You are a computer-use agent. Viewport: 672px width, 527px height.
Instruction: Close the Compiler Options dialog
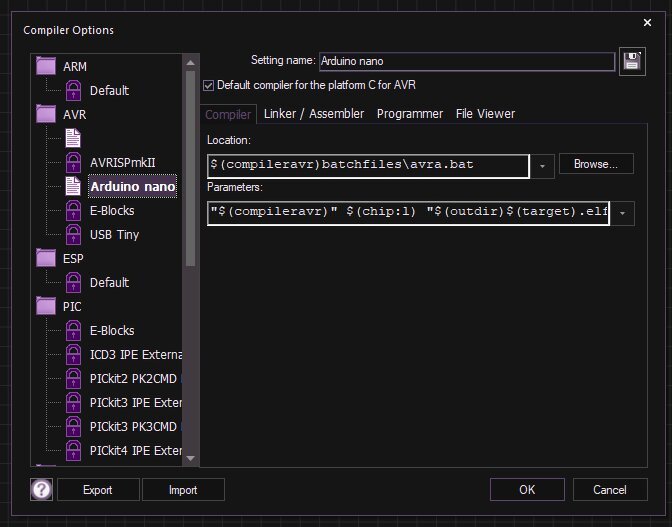(x=647, y=22)
